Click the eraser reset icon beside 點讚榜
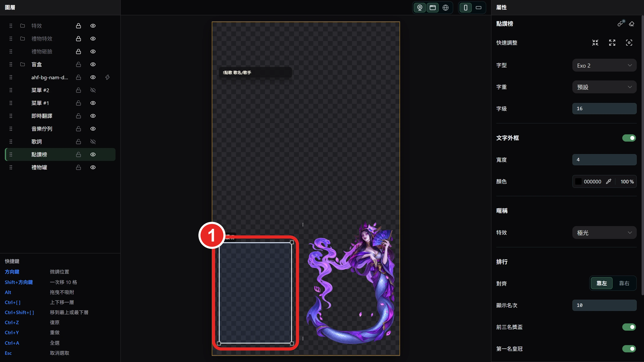Image resolution: width=644 pixels, height=362 pixels. pyautogui.click(x=632, y=24)
